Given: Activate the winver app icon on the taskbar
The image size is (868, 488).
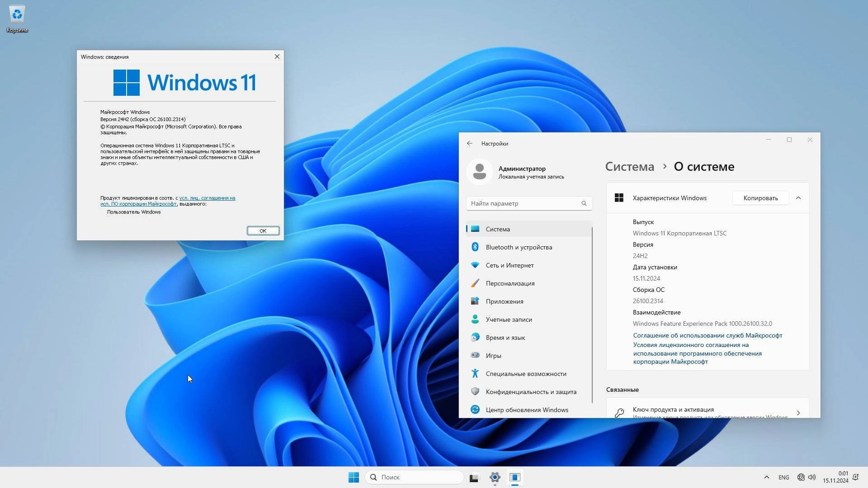Looking at the screenshot, I should point(515,477).
